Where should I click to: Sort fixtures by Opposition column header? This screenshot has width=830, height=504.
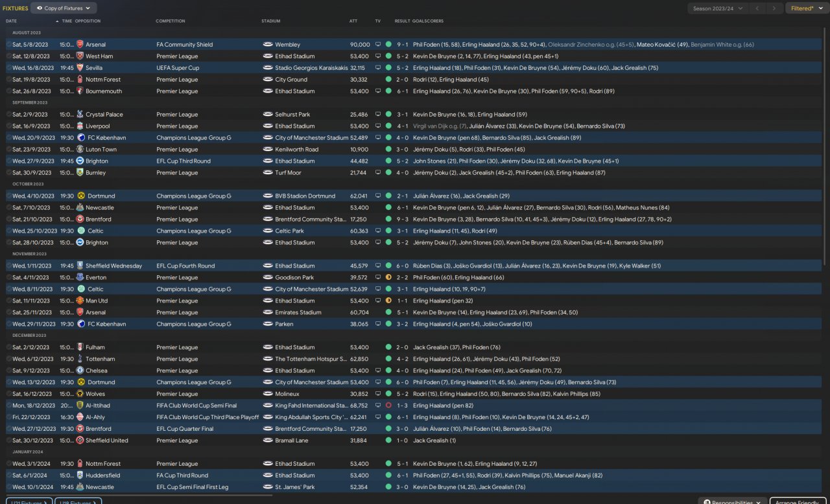pyautogui.click(x=88, y=21)
